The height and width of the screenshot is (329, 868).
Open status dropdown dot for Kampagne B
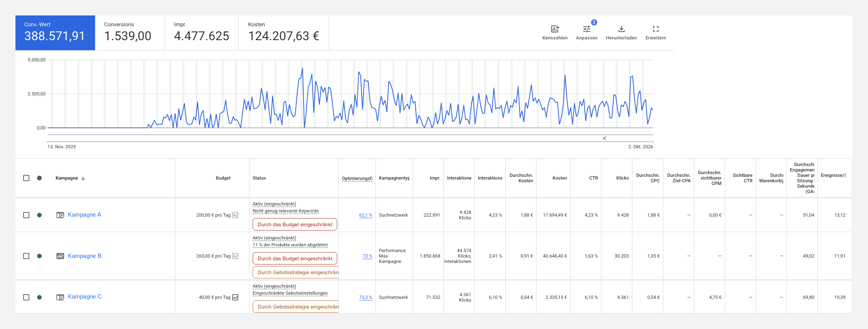tap(39, 256)
